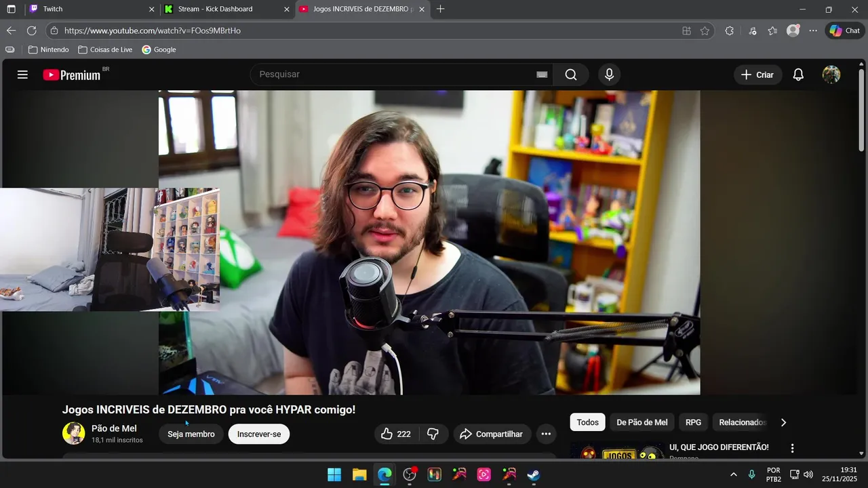Open a new browser tab
The image size is (868, 488).
click(x=441, y=9)
